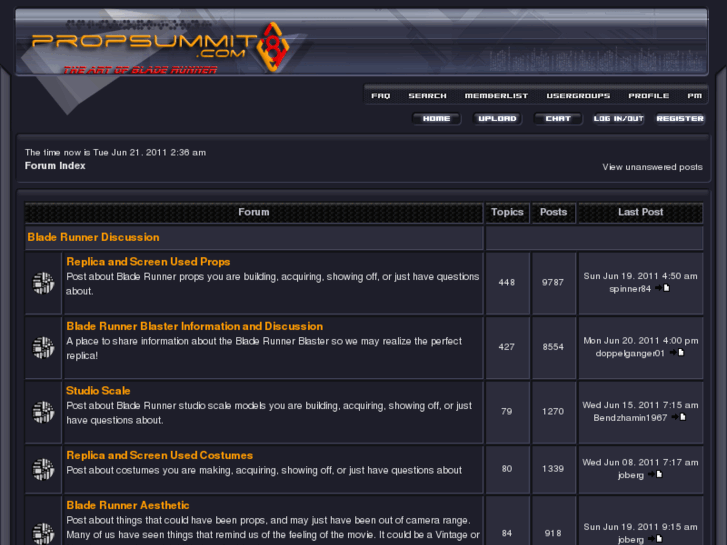The height and width of the screenshot is (545, 727).
Task: Open joberg profile in Costumes row
Action: tap(631, 475)
